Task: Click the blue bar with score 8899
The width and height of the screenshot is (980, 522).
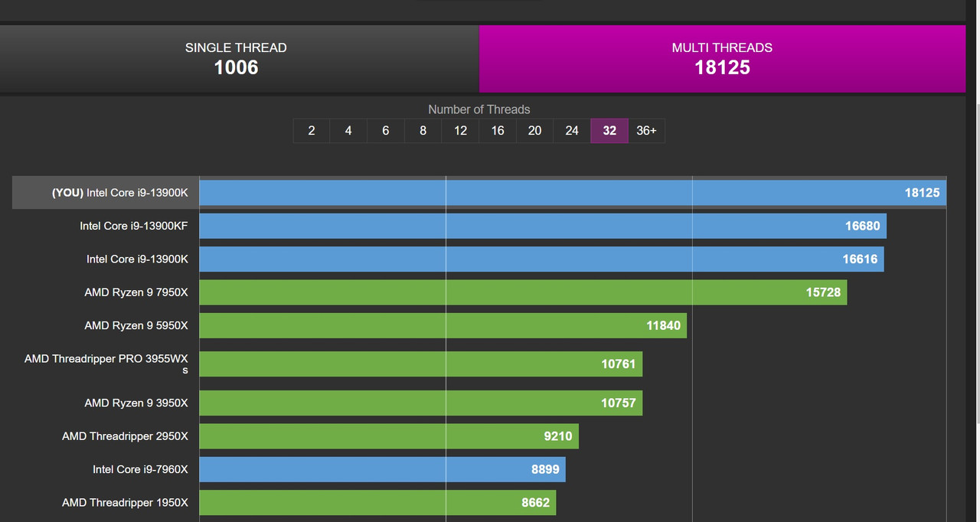Action: [x=383, y=469]
